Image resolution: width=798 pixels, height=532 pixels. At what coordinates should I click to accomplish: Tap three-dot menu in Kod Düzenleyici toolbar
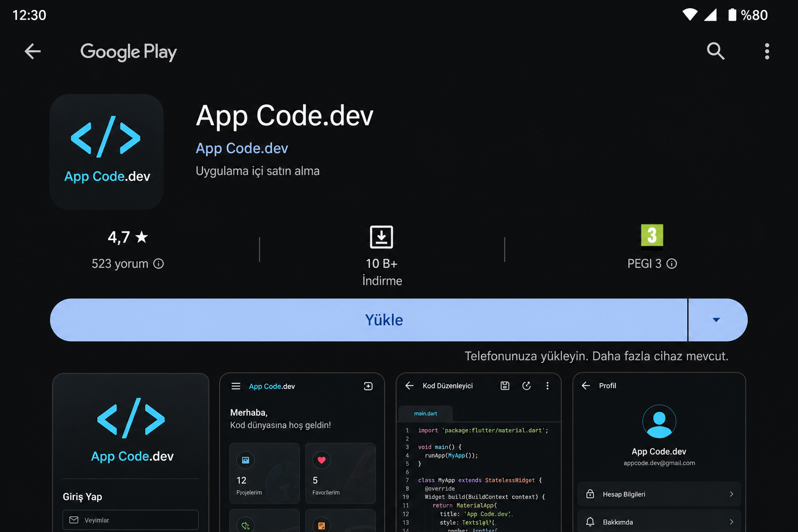pyautogui.click(x=547, y=385)
